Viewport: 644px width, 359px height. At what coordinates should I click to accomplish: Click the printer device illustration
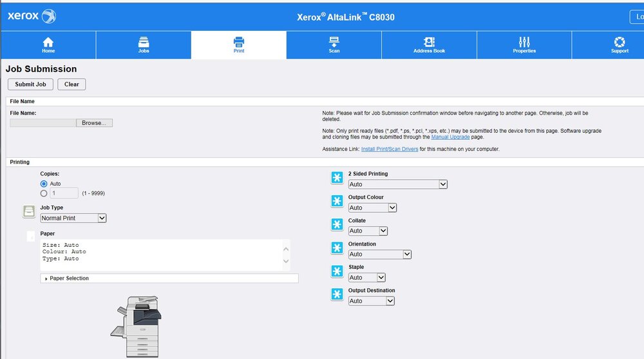pos(137,327)
